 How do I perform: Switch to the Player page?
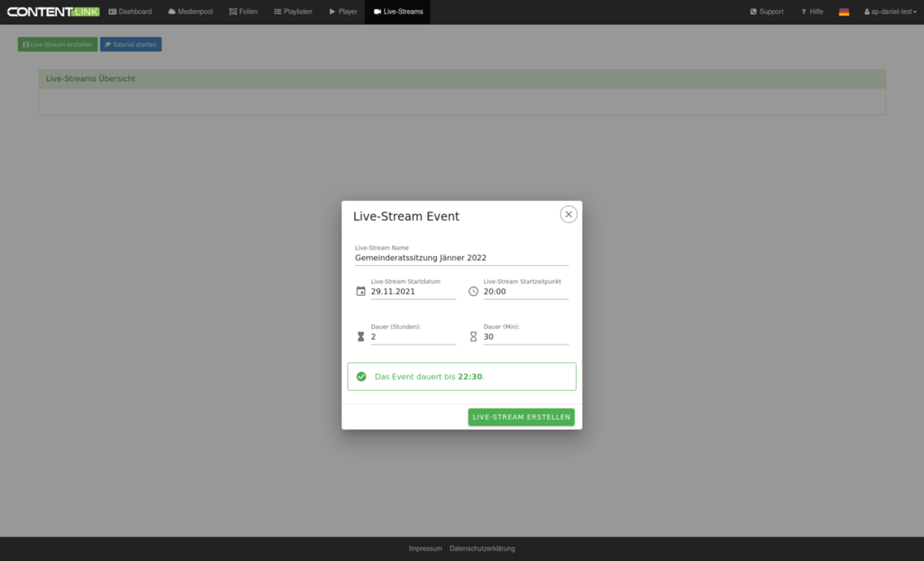[343, 12]
